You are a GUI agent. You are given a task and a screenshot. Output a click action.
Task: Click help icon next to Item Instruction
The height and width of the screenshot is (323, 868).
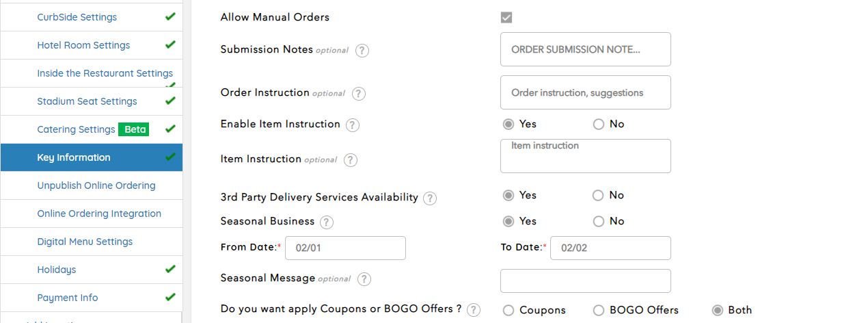350,159
